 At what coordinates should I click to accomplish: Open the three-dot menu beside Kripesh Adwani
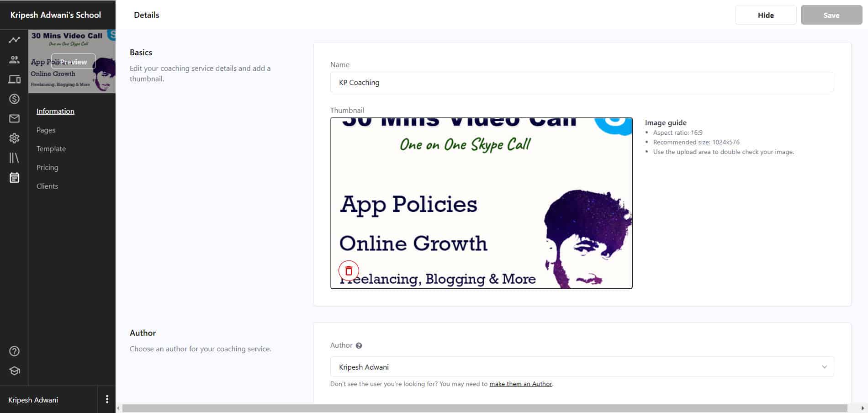[107, 399]
